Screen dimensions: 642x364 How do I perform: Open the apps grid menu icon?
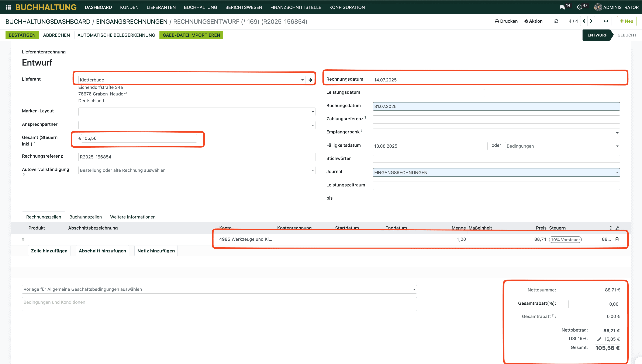click(8, 7)
